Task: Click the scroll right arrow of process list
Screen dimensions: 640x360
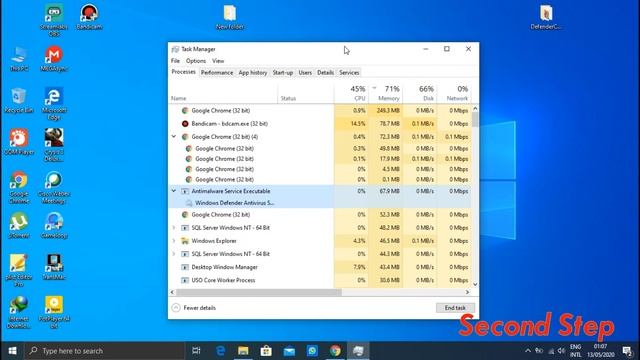Action: click(x=468, y=292)
